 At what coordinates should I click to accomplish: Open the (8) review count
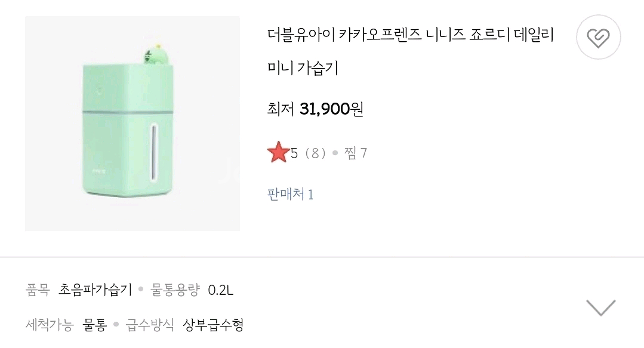coord(315,153)
